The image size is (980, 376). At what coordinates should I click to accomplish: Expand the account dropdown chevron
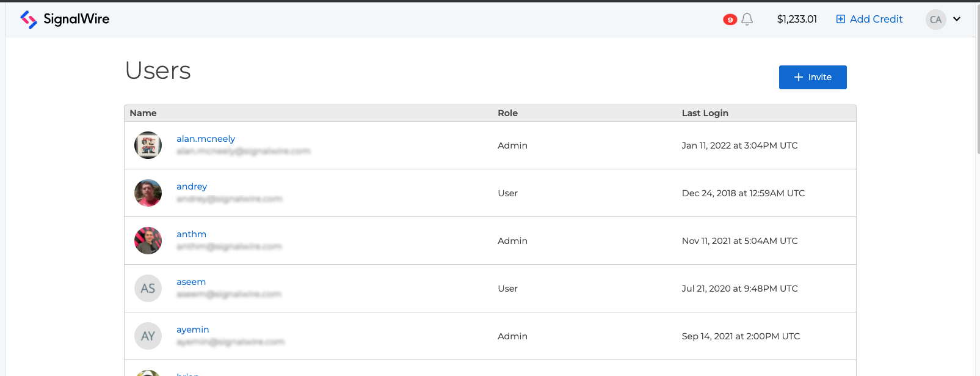pyautogui.click(x=957, y=19)
